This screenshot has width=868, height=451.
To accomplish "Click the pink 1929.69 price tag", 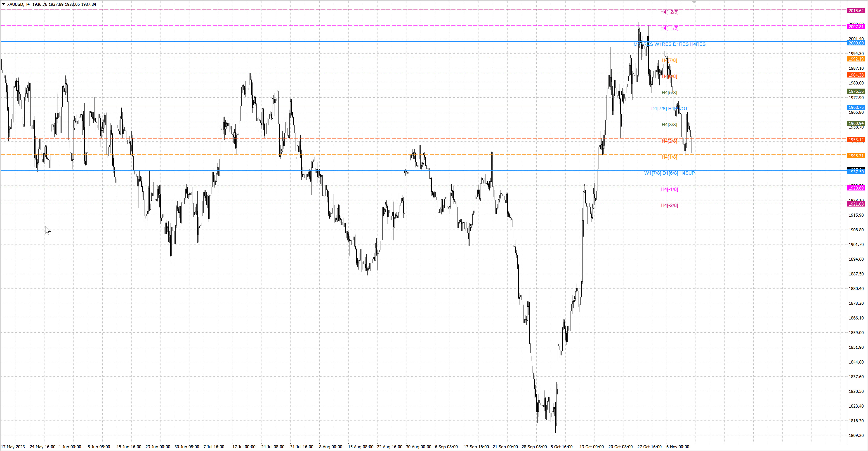I will coord(856,188).
